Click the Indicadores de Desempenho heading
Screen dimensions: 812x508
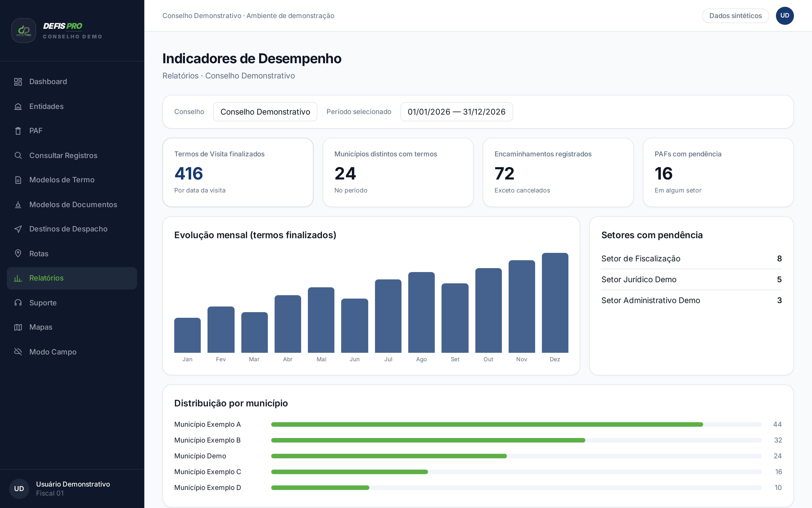coord(252,59)
